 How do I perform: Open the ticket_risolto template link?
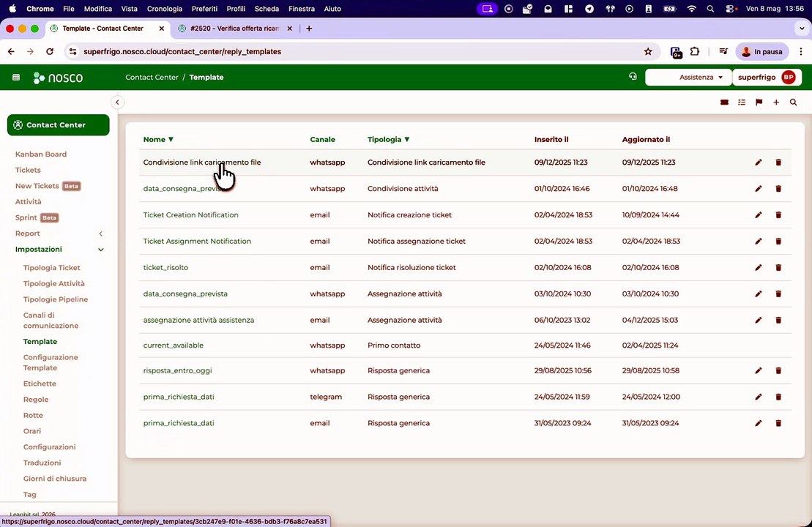pyautogui.click(x=165, y=268)
